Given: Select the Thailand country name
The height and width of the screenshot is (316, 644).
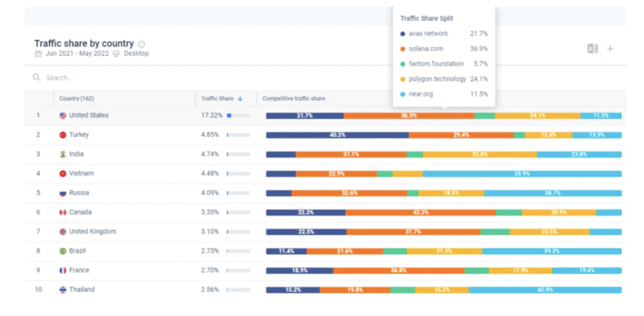Looking at the screenshot, I should (x=82, y=290).
